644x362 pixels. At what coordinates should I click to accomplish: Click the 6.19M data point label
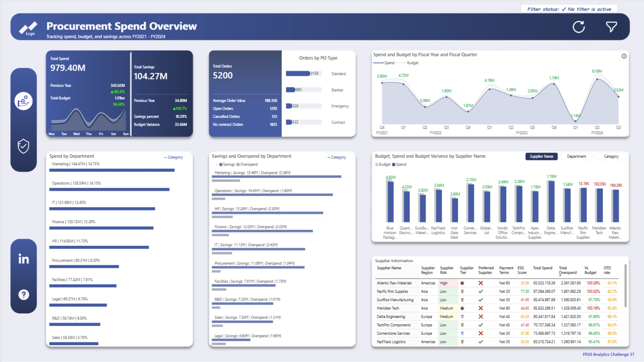[x=597, y=71]
